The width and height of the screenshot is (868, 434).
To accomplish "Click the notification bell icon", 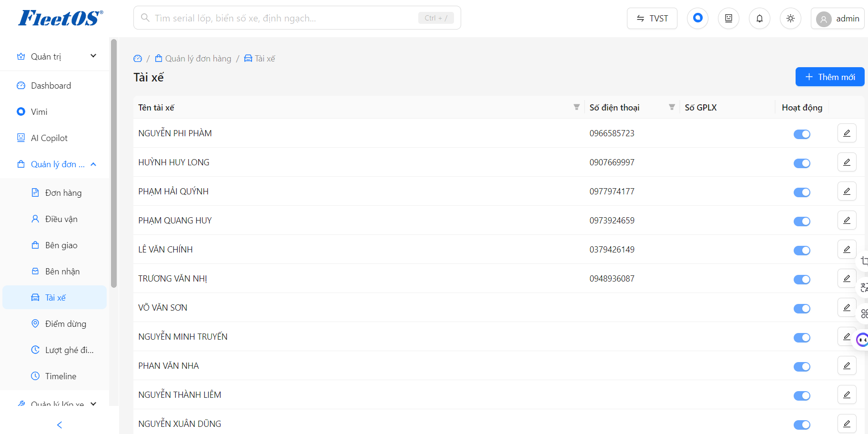I will 759,19.
